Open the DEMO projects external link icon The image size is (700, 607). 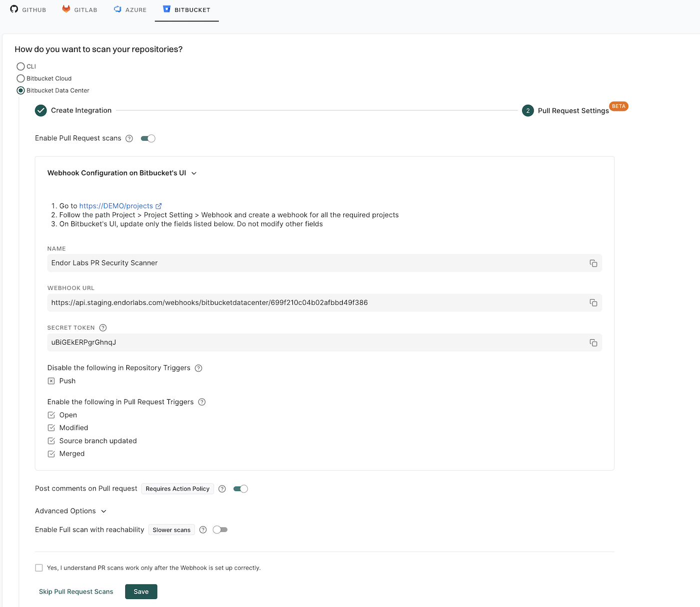tap(159, 206)
